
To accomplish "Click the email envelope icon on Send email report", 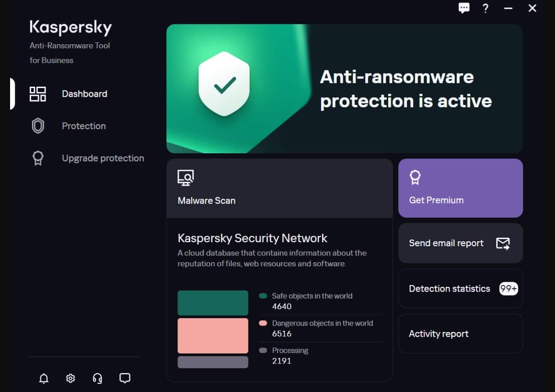I will [503, 243].
